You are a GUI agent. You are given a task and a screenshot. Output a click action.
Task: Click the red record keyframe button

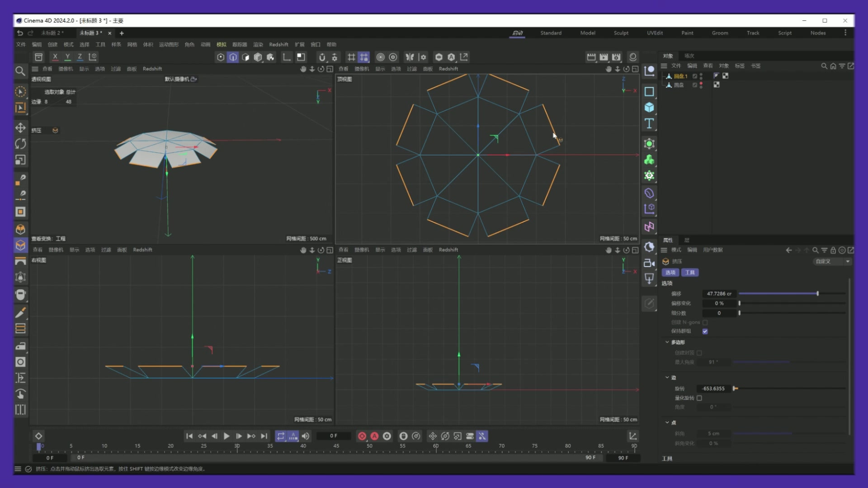[x=362, y=436]
